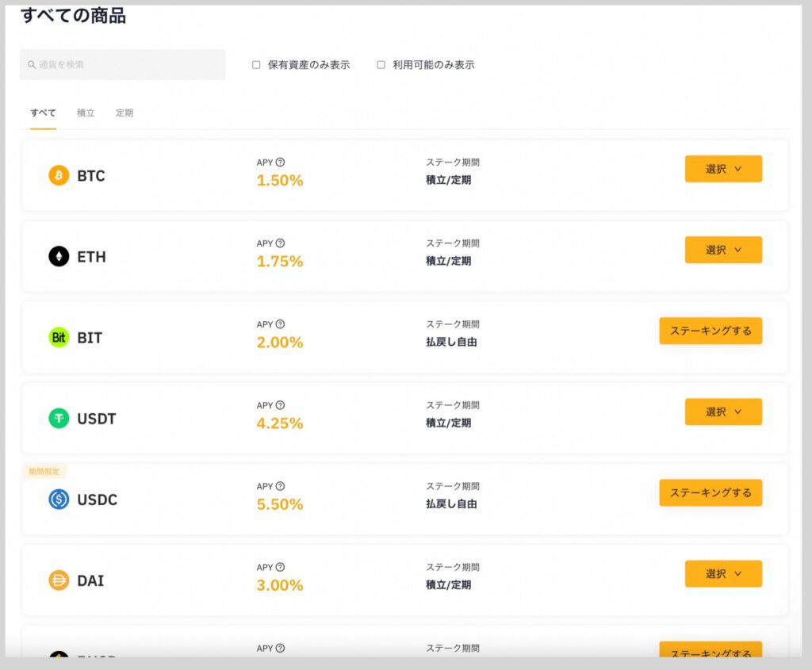Click ステーキングする on the USDC row
The height and width of the screenshot is (670, 812).
710,492
